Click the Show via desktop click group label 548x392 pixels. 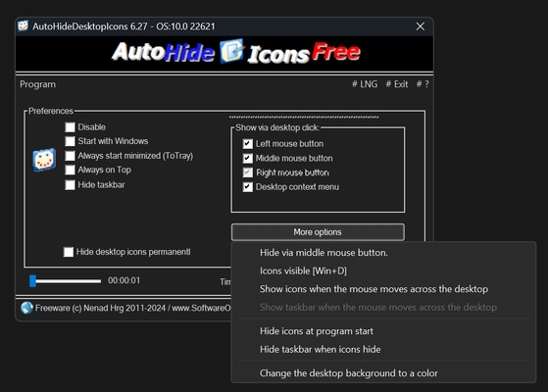pos(277,127)
